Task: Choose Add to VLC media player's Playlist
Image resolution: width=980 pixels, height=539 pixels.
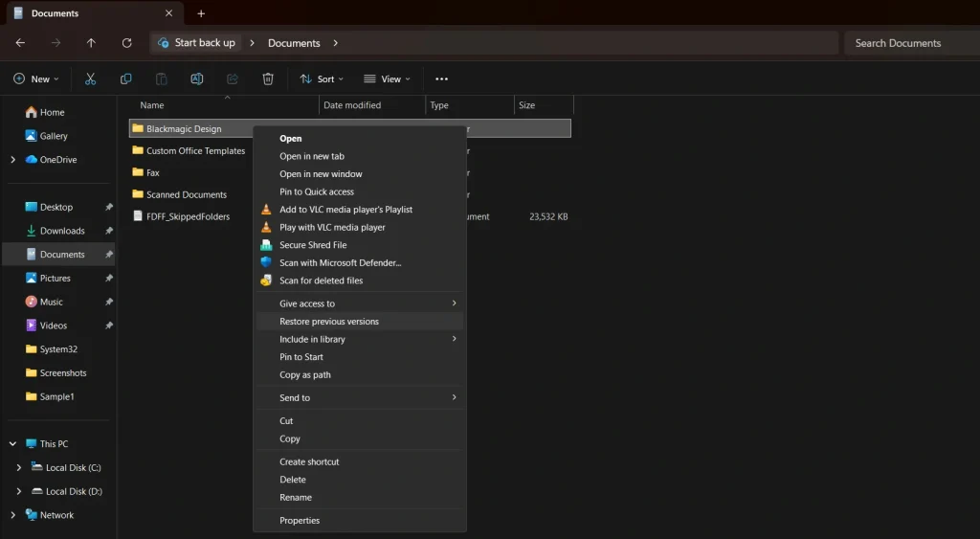Action: coord(360,210)
